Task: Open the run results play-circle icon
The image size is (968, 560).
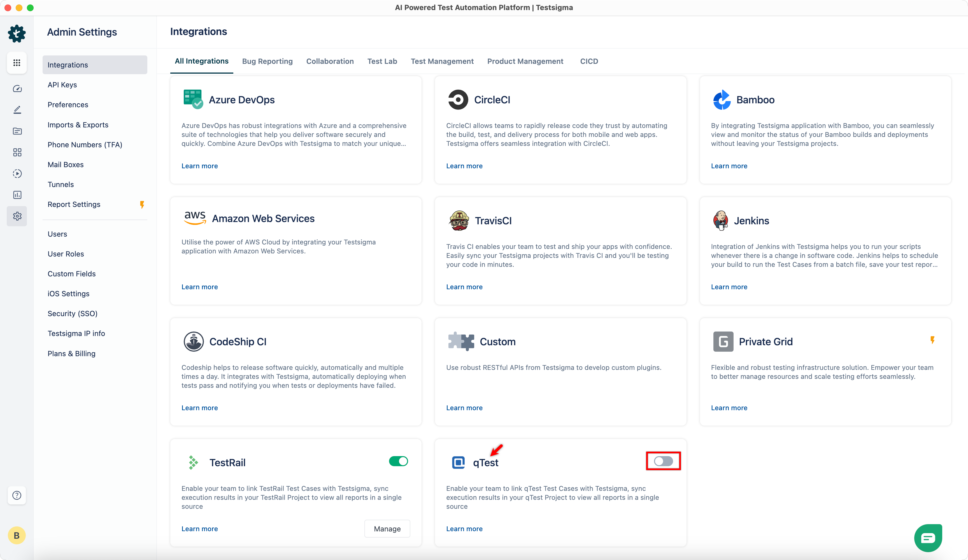Action: (17, 174)
